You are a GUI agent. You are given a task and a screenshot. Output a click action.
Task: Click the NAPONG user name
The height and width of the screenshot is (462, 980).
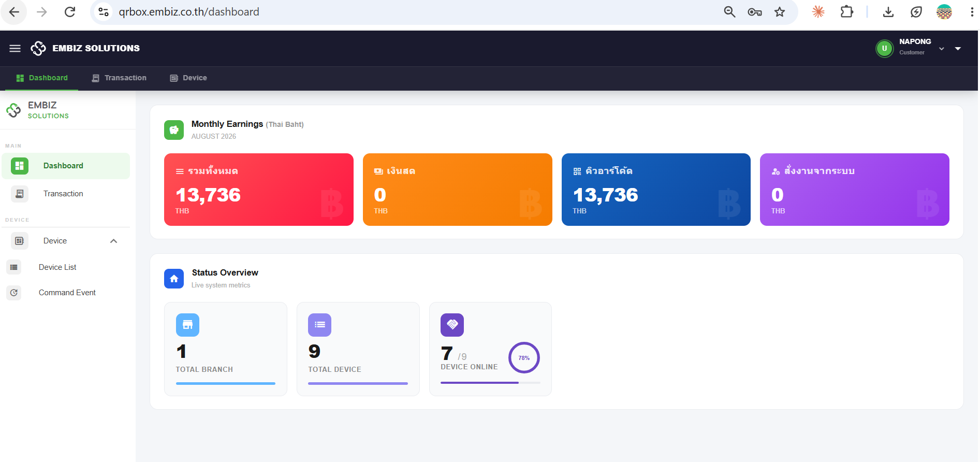click(915, 41)
